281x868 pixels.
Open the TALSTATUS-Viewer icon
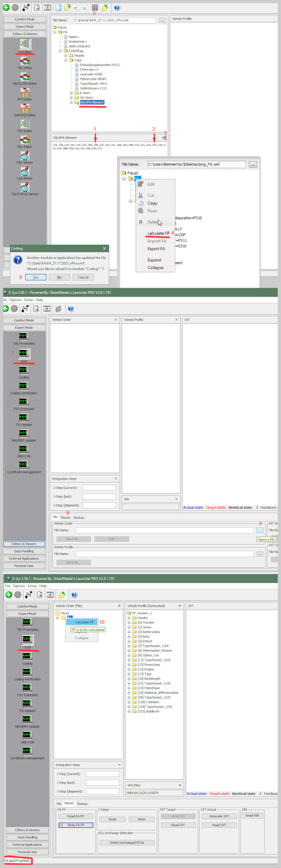[x=24, y=187]
